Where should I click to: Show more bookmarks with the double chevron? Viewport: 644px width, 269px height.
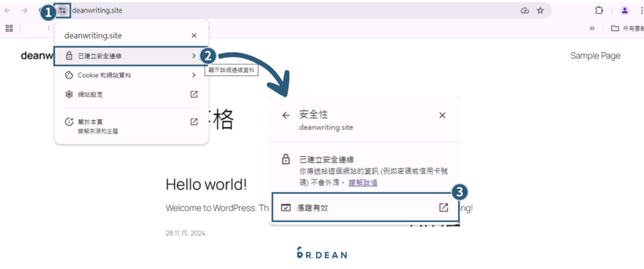(x=592, y=28)
